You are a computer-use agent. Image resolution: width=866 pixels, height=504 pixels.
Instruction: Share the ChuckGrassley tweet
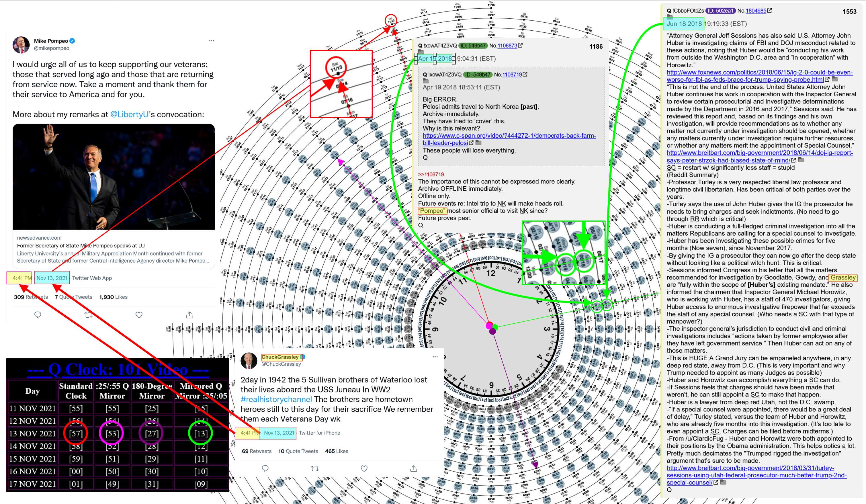coord(414,468)
